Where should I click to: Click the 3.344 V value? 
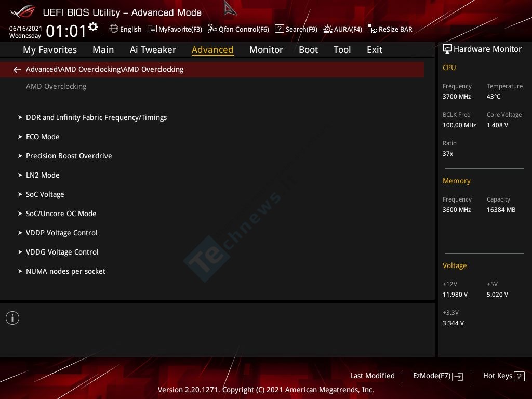(453, 323)
